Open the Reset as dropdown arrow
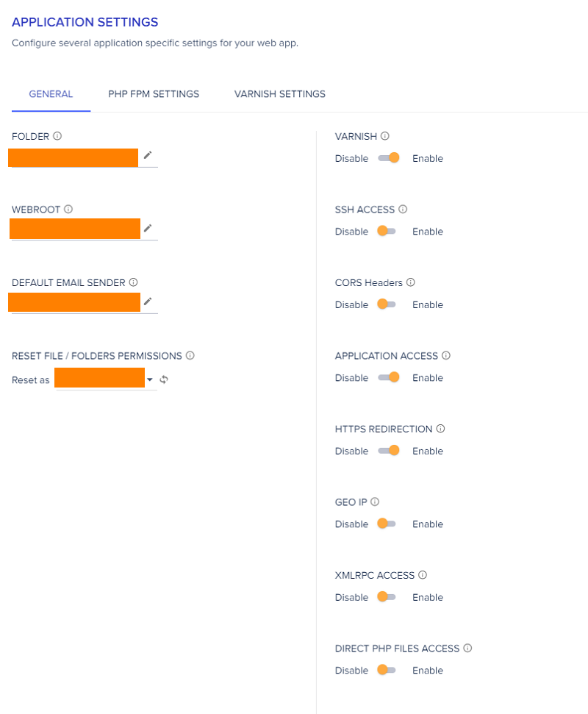This screenshot has height=714, width=588. pos(150,379)
